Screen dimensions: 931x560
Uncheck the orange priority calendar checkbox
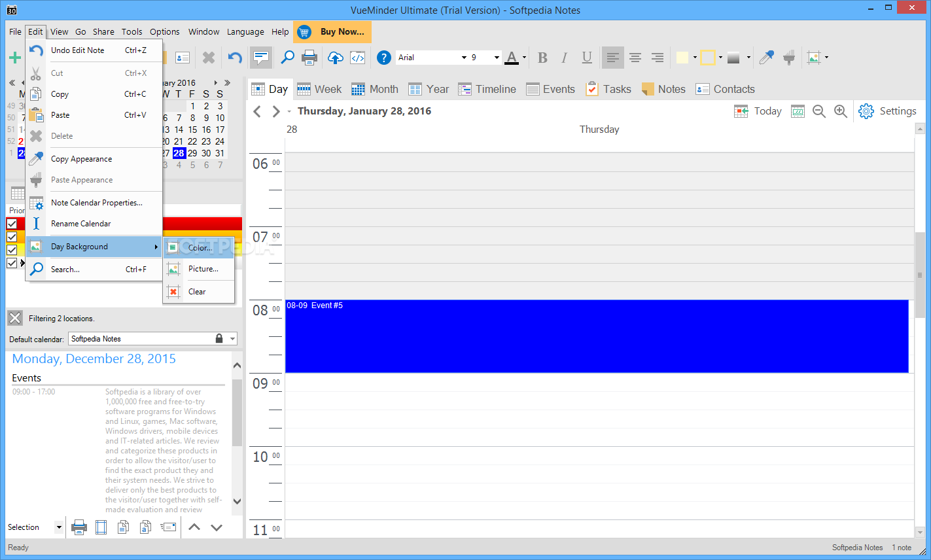pyautogui.click(x=12, y=237)
